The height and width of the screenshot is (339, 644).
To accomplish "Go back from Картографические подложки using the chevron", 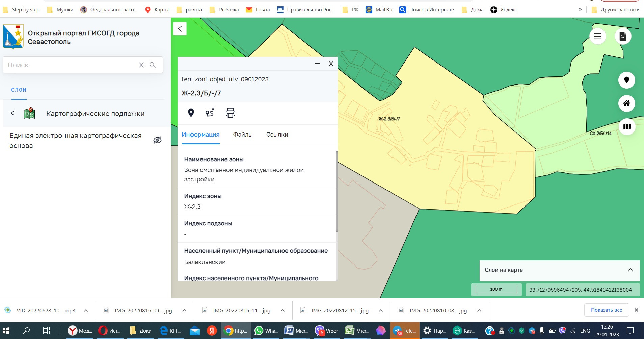I will pos(12,113).
